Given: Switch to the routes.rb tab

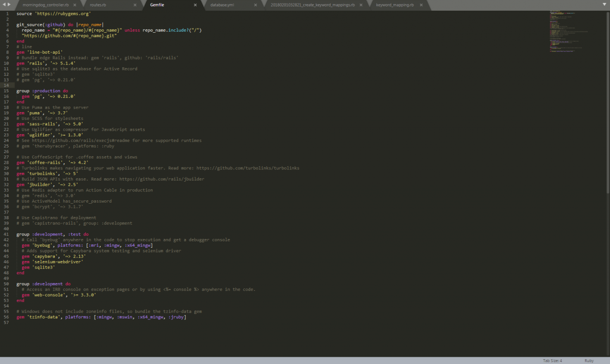Looking at the screenshot, I should [x=98, y=5].
